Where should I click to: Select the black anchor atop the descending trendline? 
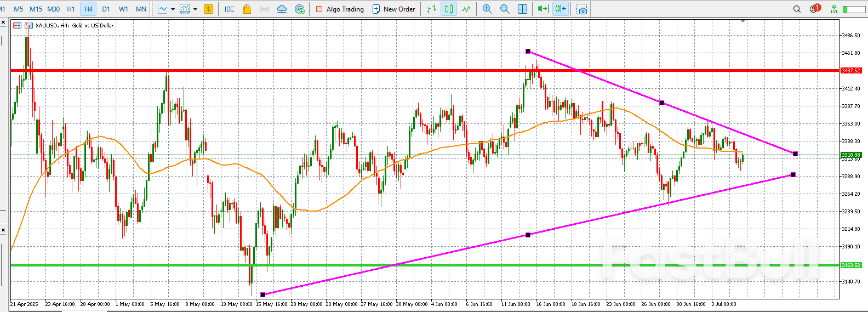tap(528, 52)
